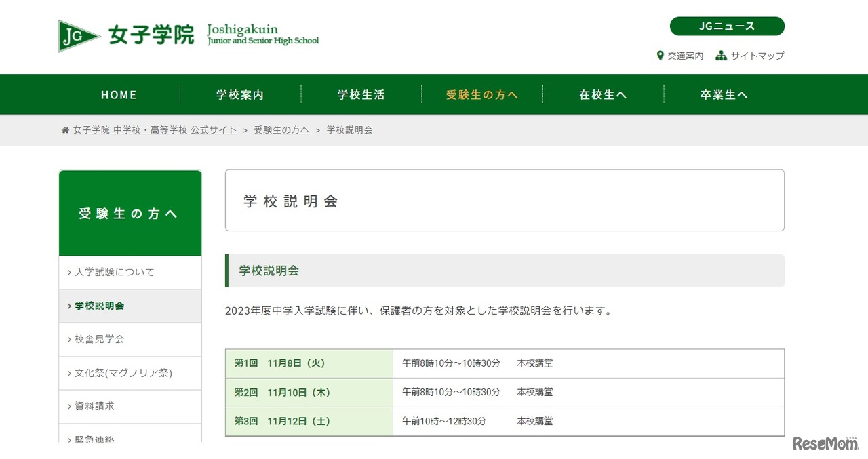Click the 女子学院 school name logo text

pyautogui.click(x=151, y=35)
